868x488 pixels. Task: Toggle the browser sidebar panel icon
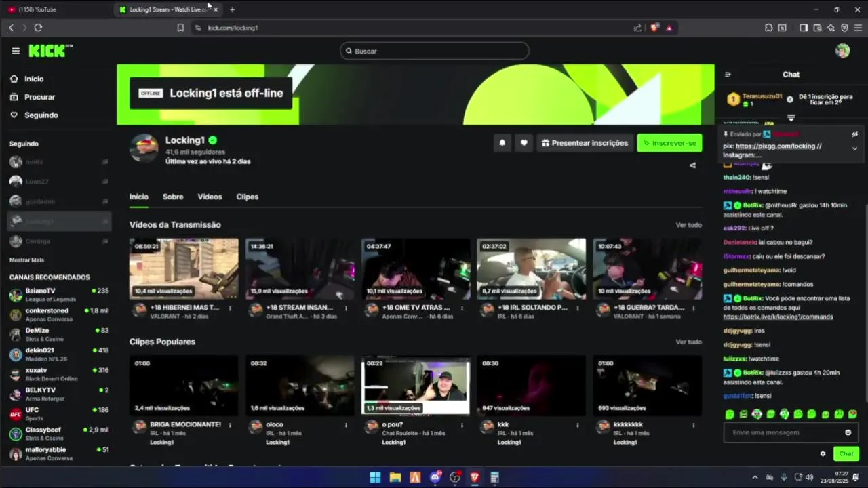click(804, 28)
